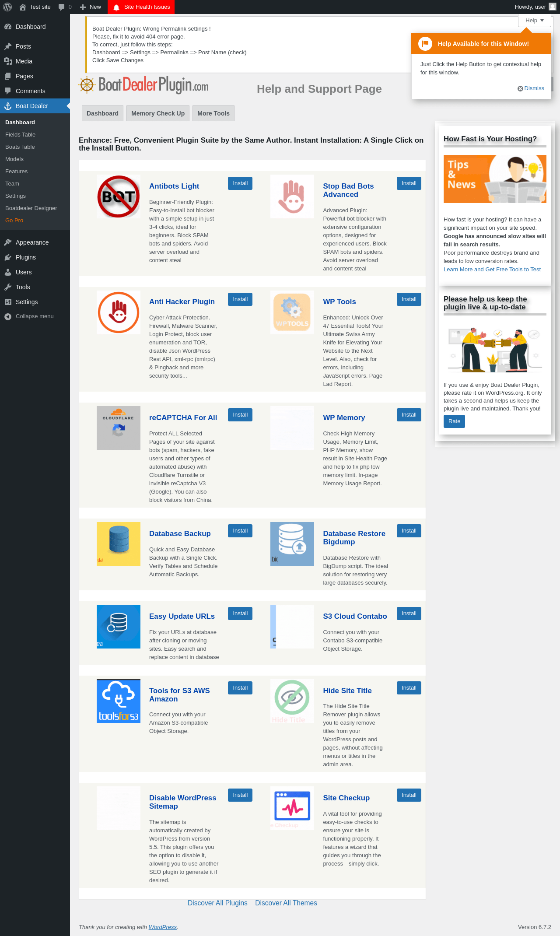
Task: Click the Hide Site Title eye icon
Action: [x=292, y=701]
